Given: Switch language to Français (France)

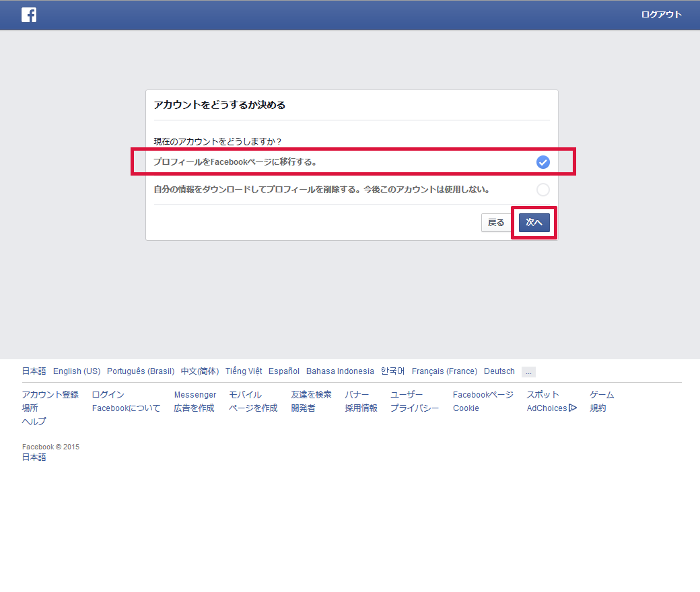Looking at the screenshot, I should (444, 371).
